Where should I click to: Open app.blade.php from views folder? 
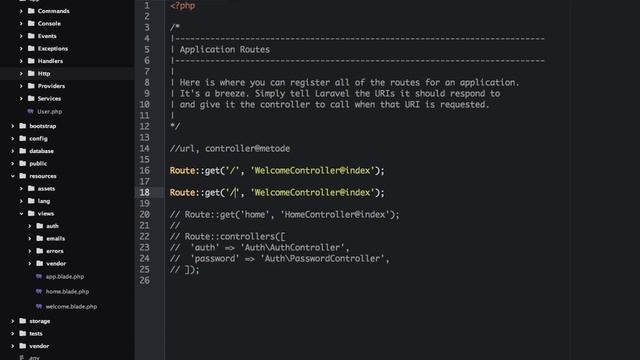(64, 277)
